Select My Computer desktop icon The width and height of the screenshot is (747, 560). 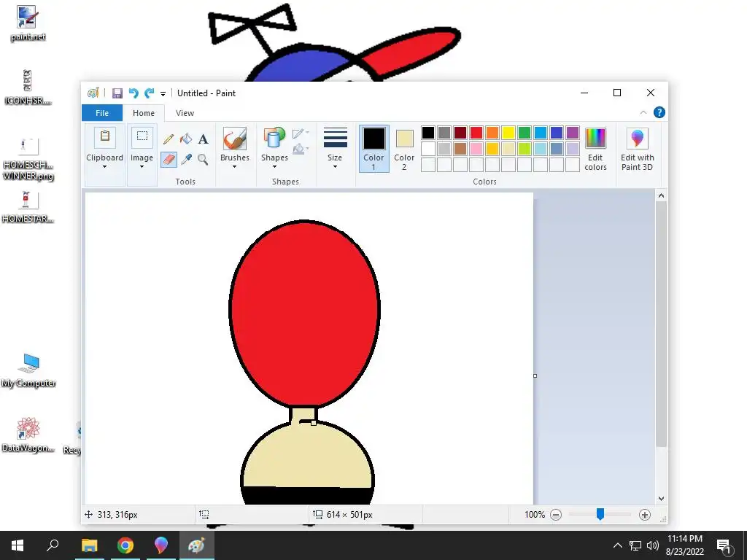(x=28, y=370)
